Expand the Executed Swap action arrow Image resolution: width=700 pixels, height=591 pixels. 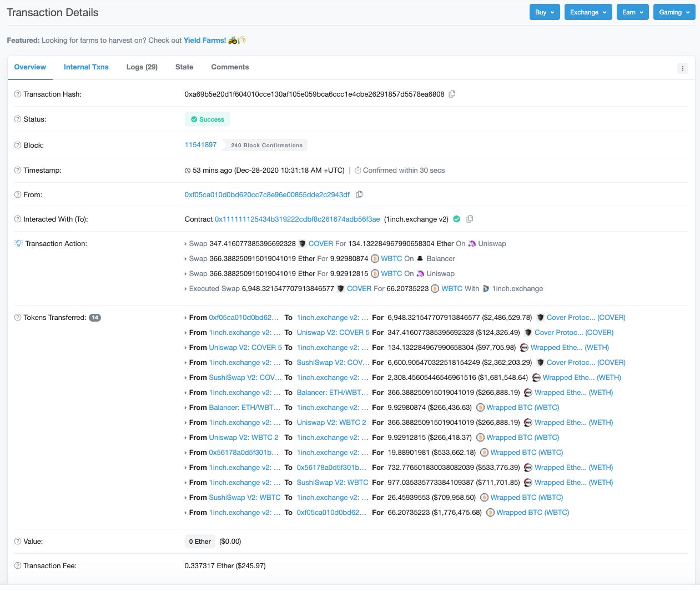click(186, 289)
